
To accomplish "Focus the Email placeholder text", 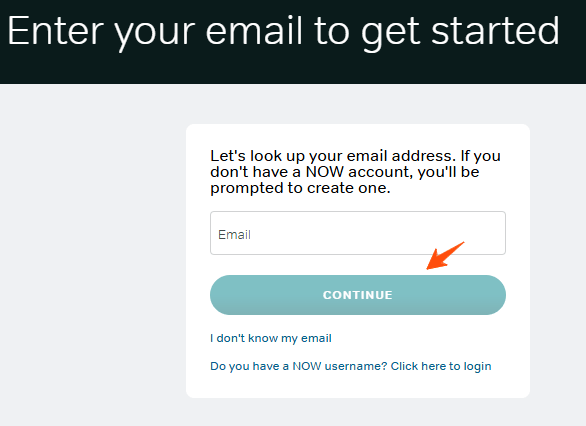I will coord(234,235).
